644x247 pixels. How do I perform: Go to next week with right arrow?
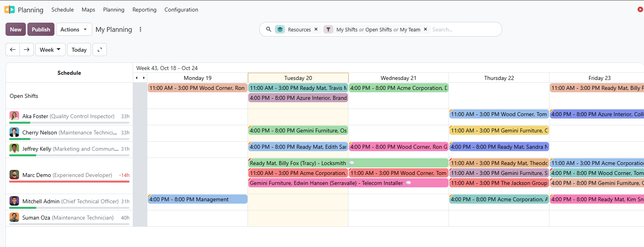point(27,50)
